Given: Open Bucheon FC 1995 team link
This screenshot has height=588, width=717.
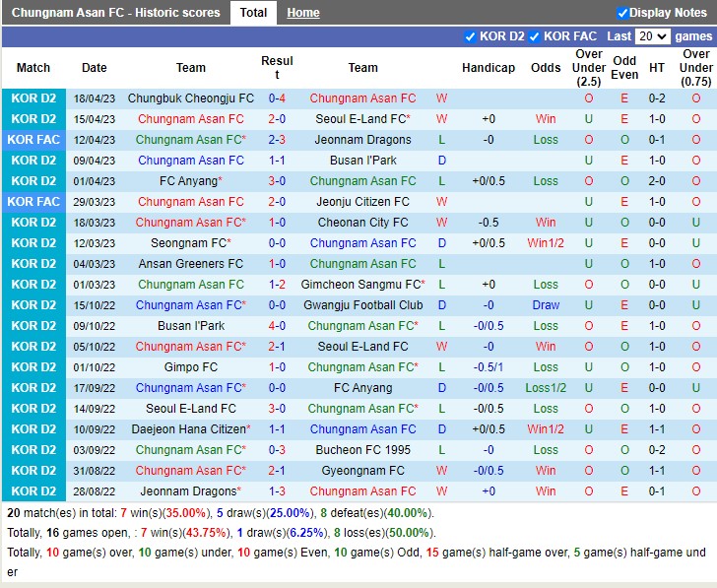Looking at the screenshot, I should coord(363,450).
